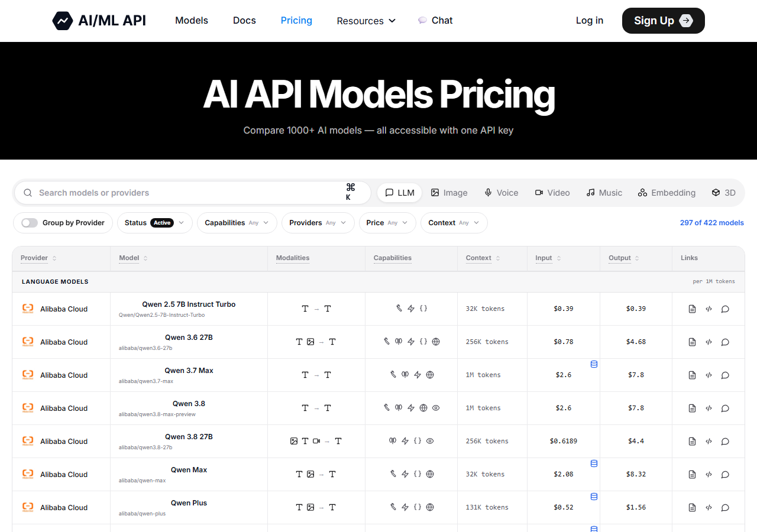This screenshot has height=532, width=757.
Task: Toggle the Group by Provider switch
Action: pyautogui.click(x=30, y=223)
